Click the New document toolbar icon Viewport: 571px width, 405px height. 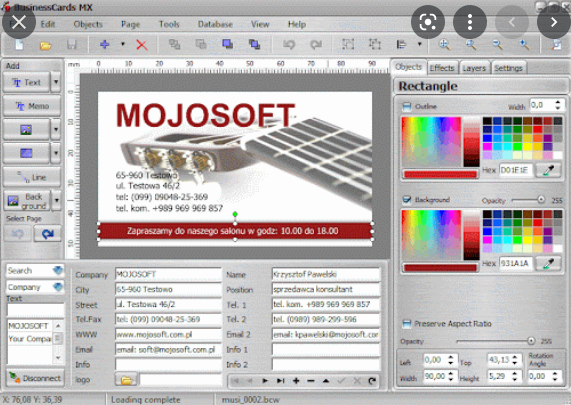19,45
